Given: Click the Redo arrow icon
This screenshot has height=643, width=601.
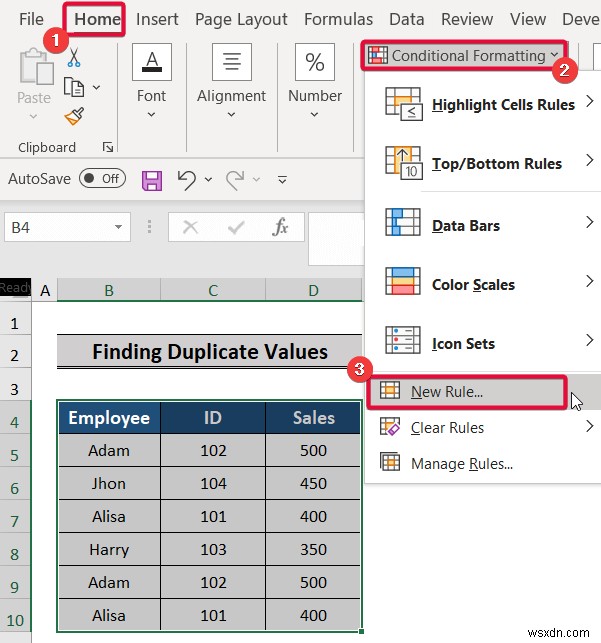Looking at the screenshot, I should tap(235, 180).
